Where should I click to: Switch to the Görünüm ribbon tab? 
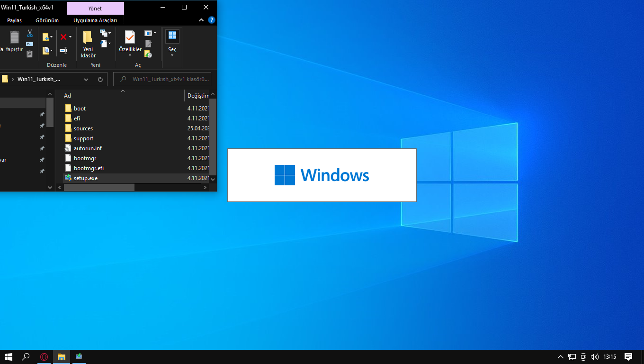click(47, 20)
